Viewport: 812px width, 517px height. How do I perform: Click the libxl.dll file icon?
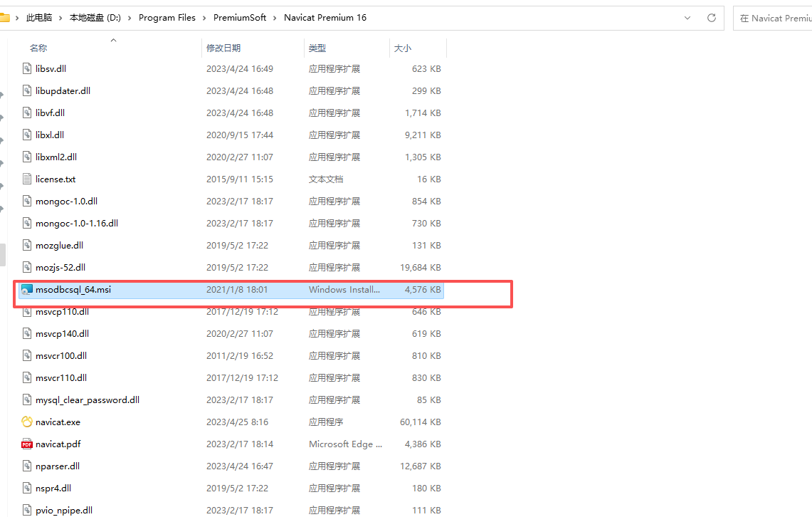(27, 135)
